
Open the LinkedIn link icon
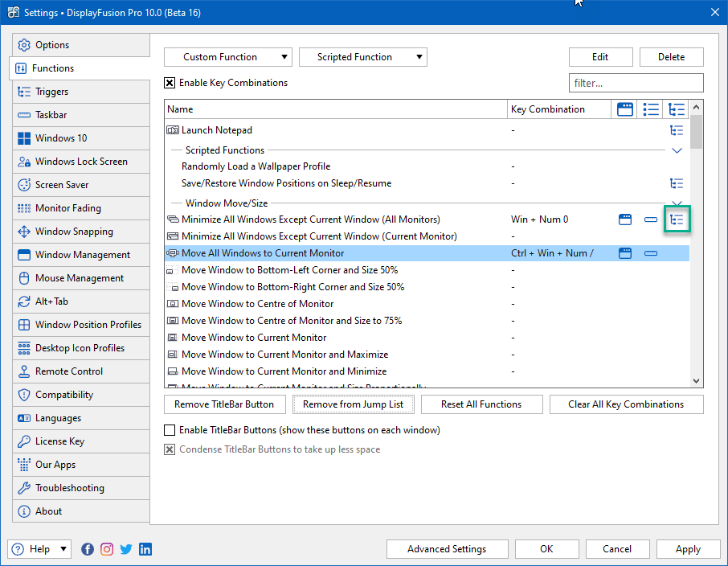[145, 549]
